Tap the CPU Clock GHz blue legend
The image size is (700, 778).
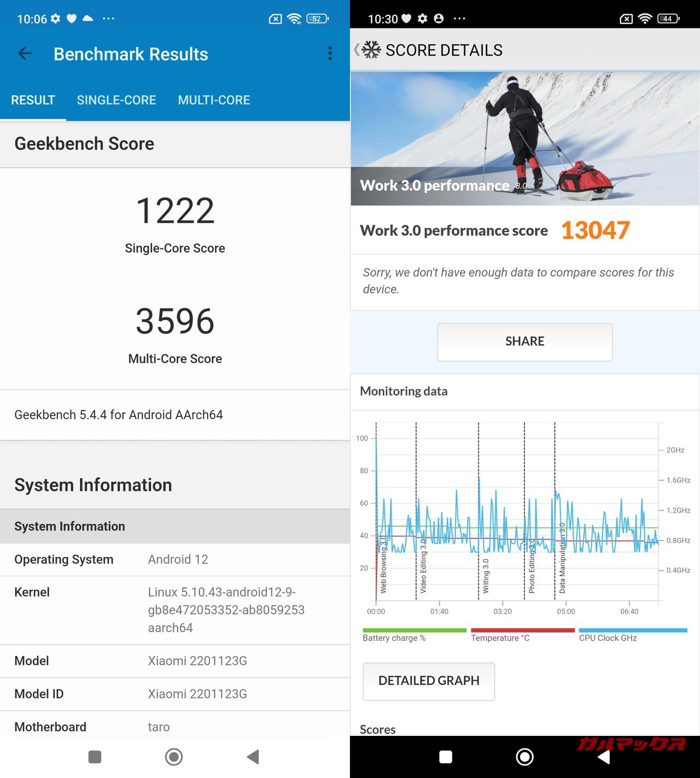632,635
